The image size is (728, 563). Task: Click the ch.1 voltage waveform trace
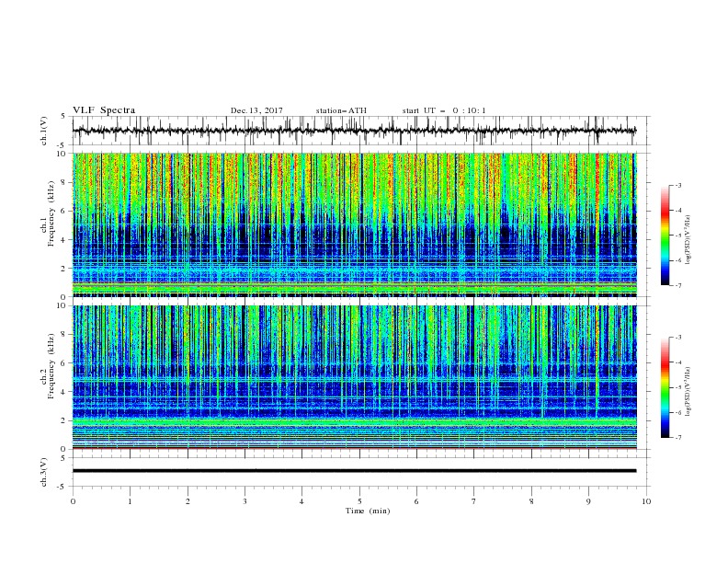[x=354, y=131]
